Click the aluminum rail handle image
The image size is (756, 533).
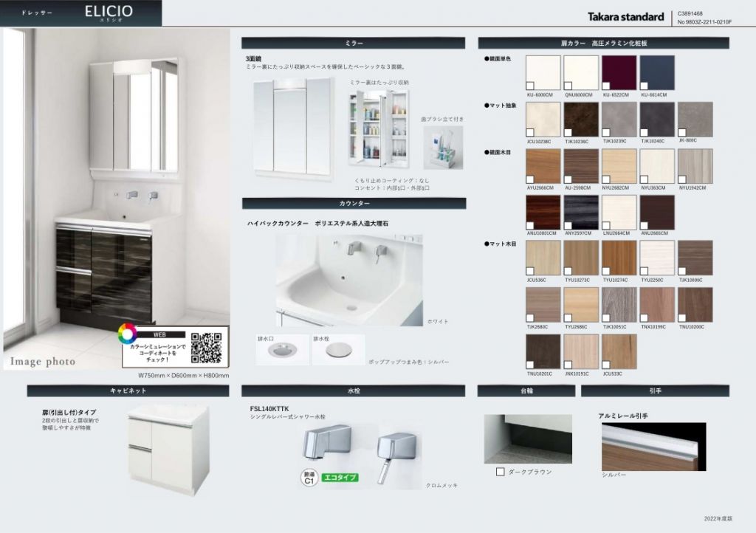click(x=654, y=447)
